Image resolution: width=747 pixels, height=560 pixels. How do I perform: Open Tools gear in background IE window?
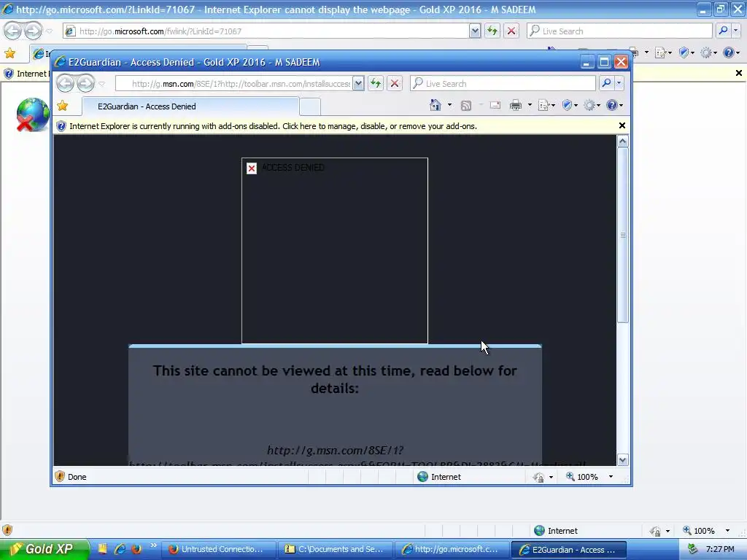pyautogui.click(x=706, y=52)
